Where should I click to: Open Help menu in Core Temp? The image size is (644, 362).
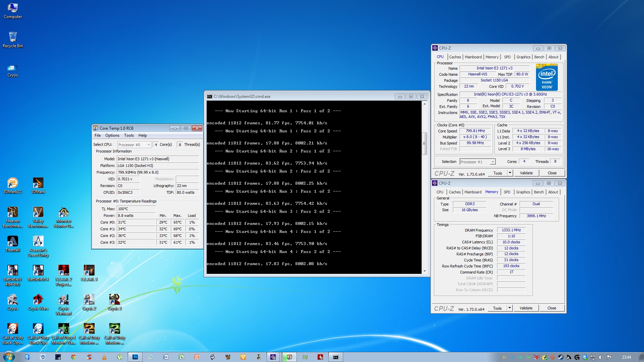(143, 135)
